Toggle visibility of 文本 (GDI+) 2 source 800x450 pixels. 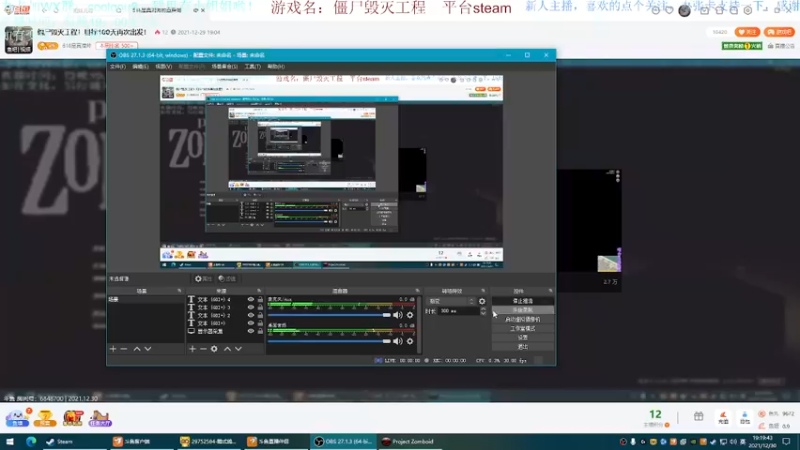(x=251, y=315)
